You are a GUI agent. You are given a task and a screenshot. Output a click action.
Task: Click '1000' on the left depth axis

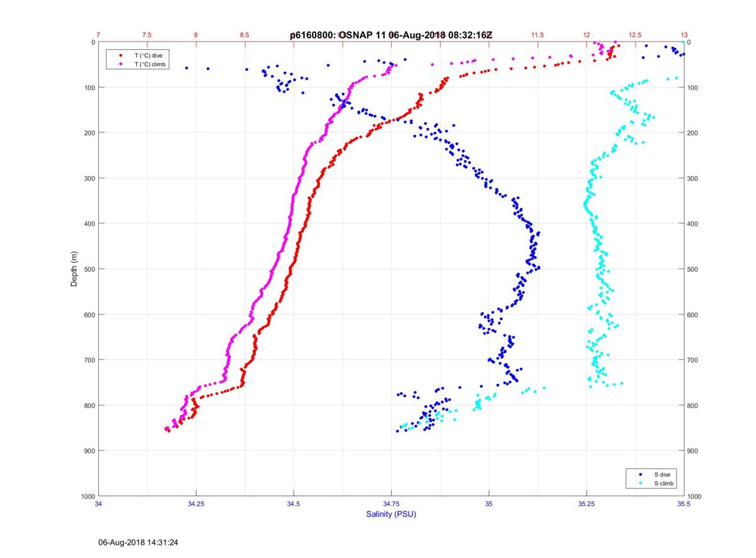point(88,496)
